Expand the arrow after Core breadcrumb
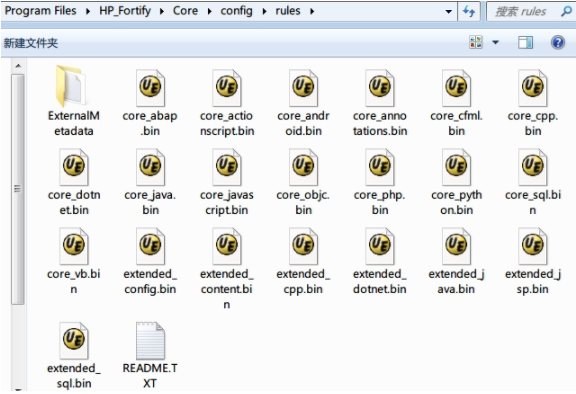Image resolution: width=576 pixels, height=394 pixels. [x=209, y=11]
